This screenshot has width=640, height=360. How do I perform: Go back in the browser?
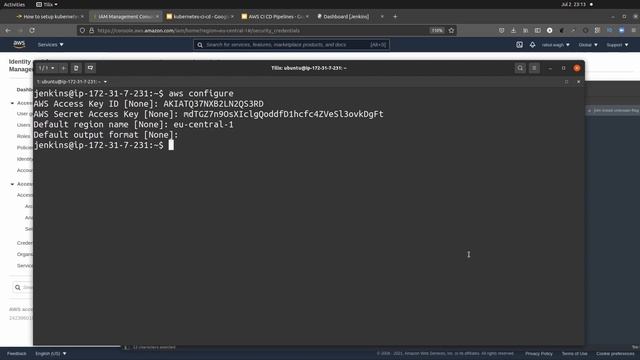coord(8,31)
